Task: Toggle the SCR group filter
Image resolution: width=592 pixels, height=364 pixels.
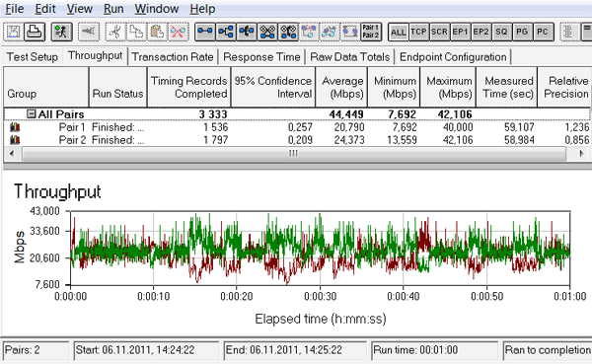Action: [439, 33]
